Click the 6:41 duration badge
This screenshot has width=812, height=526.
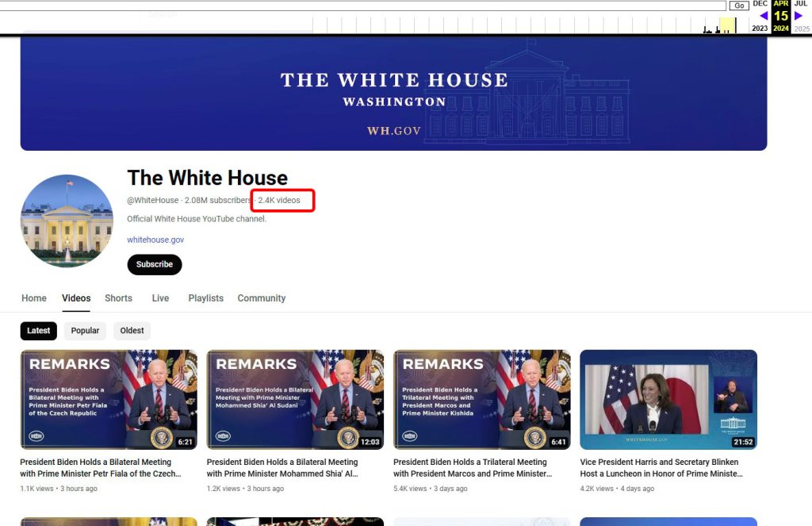tap(558, 442)
